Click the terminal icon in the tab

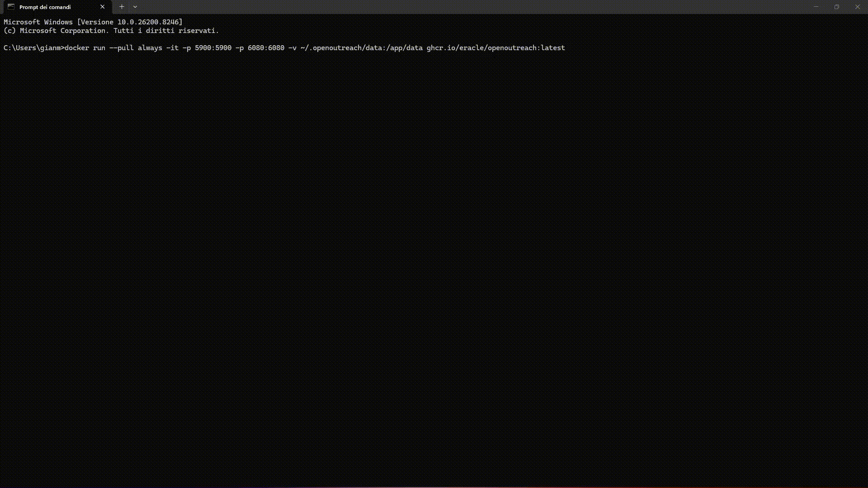click(x=11, y=7)
